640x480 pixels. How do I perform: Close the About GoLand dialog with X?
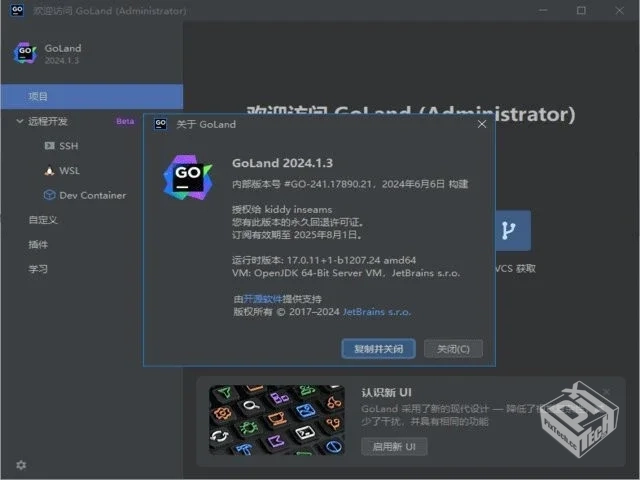tap(482, 124)
